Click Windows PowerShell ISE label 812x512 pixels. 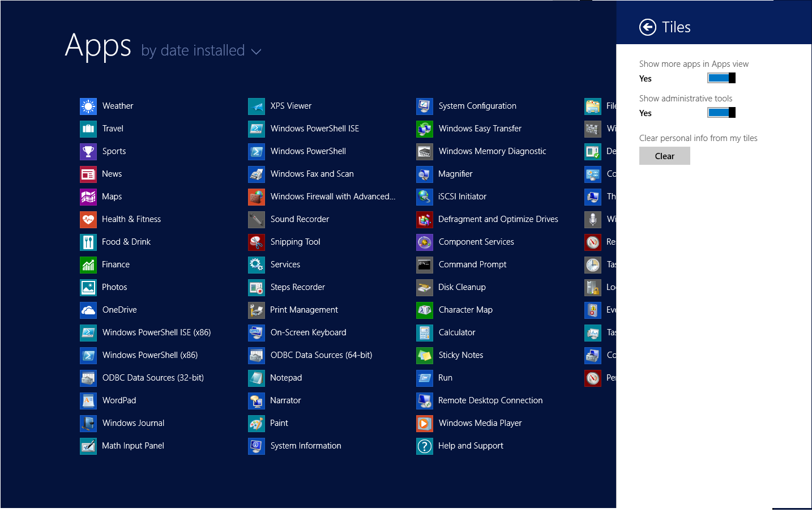pos(315,129)
